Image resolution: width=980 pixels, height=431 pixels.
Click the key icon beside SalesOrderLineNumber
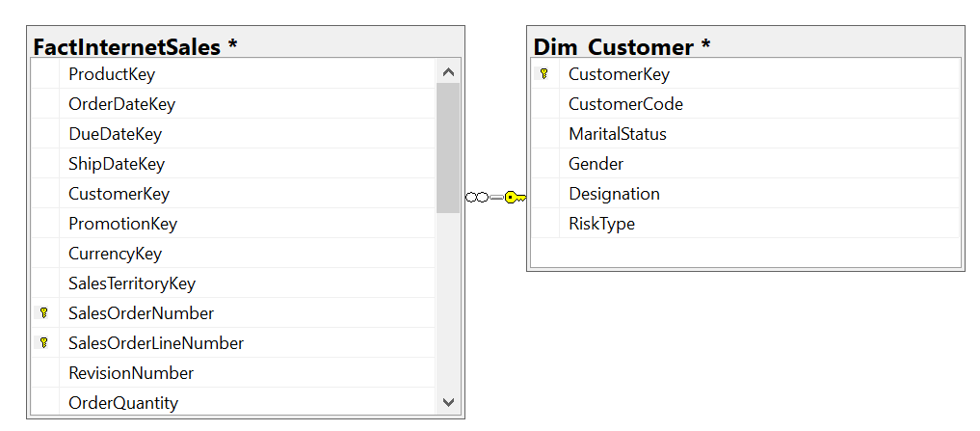click(x=44, y=343)
